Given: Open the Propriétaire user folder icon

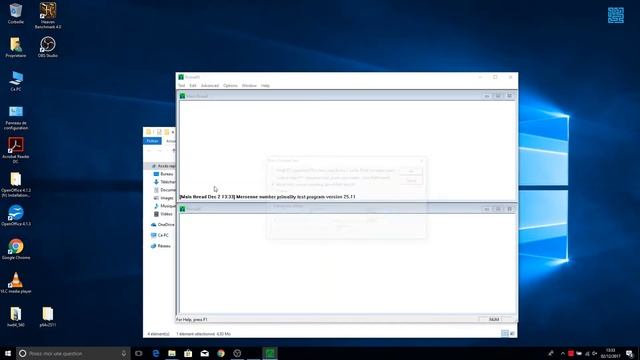Looking at the screenshot, I should (16, 47).
